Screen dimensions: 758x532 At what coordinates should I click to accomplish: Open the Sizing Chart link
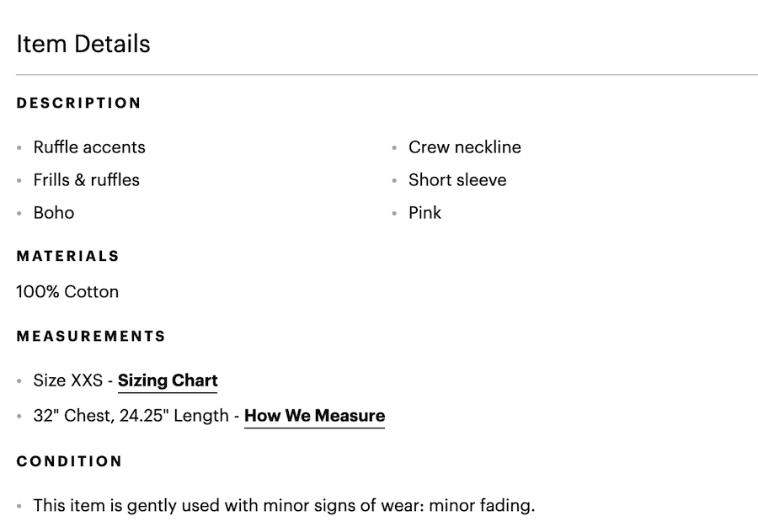(168, 380)
